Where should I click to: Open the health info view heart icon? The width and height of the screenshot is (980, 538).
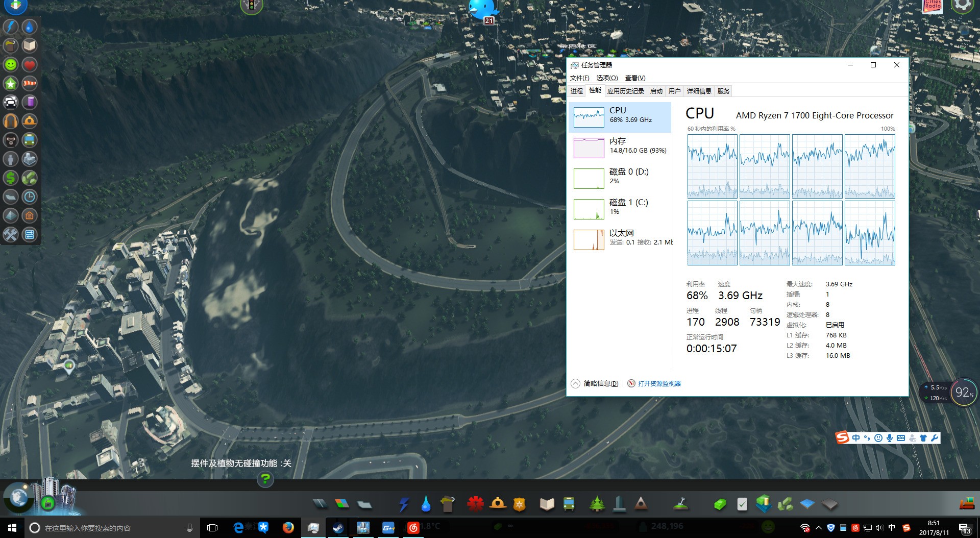pyautogui.click(x=30, y=64)
